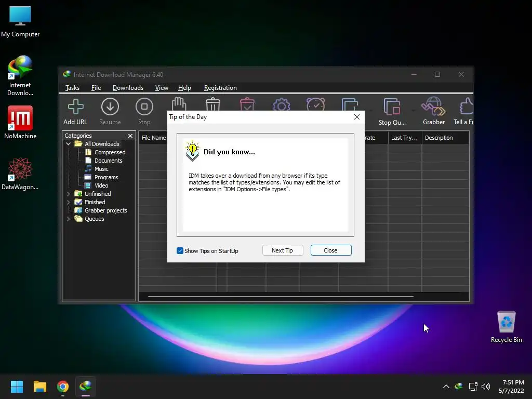Open the View menu
532x399 pixels.
[162, 88]
